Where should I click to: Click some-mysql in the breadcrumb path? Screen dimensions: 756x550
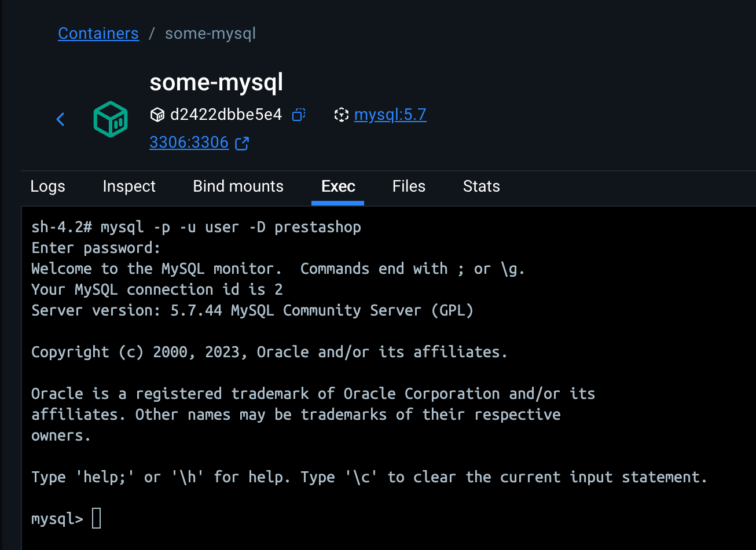coord(210,34)
